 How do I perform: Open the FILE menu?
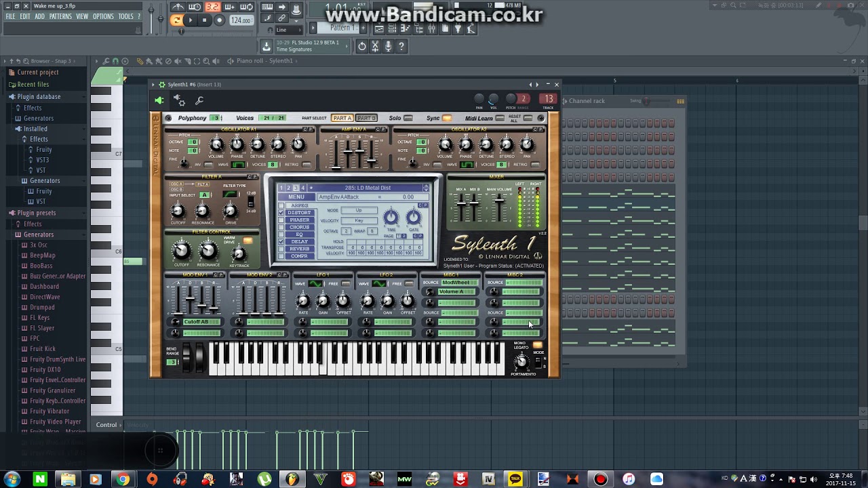click(11, 16)
